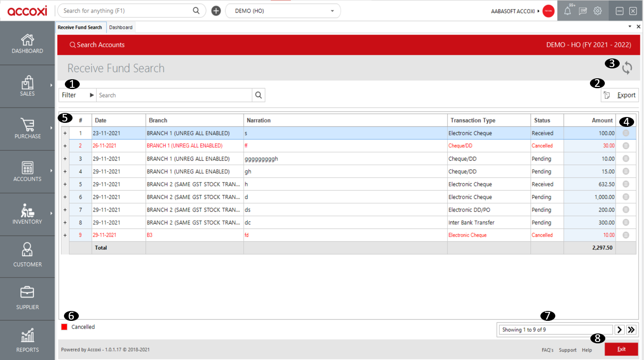Click Search Accounts in the red header
This screenshot has width=644, height=360.
[97, 45]
